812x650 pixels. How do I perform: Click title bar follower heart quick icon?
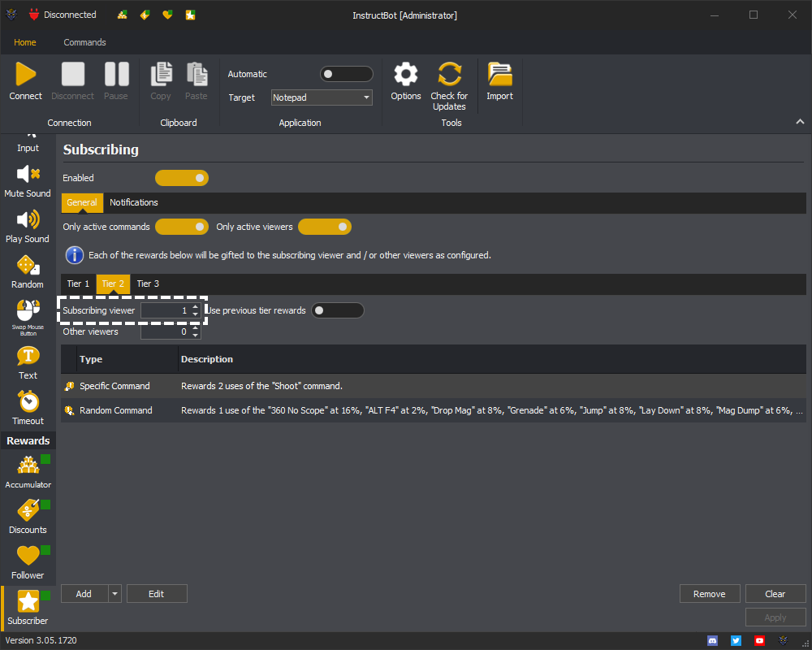pos(167,15)
